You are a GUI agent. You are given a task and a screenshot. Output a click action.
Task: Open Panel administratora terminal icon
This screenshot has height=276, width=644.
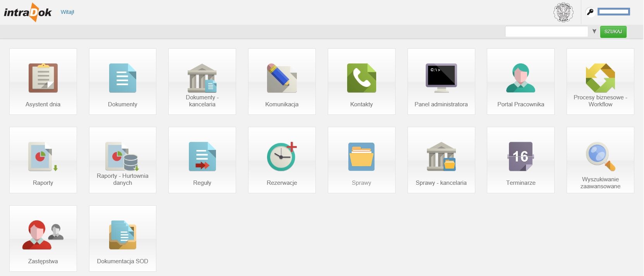point(441,78)
